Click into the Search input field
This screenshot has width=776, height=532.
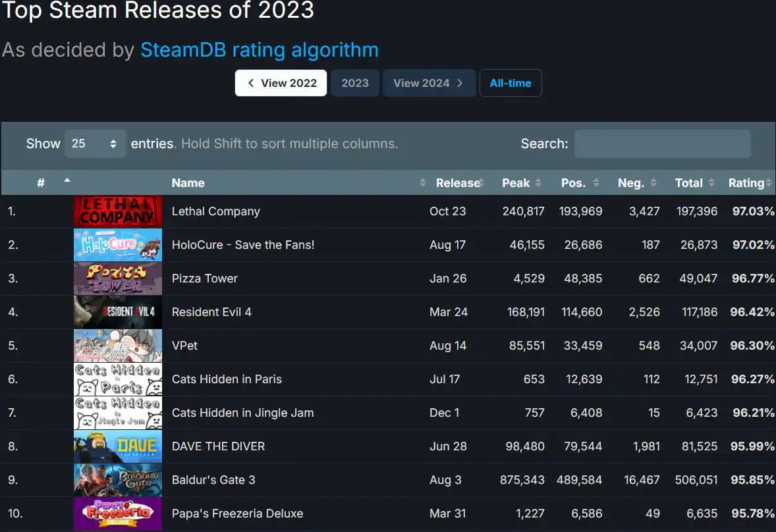coord(662,144)
